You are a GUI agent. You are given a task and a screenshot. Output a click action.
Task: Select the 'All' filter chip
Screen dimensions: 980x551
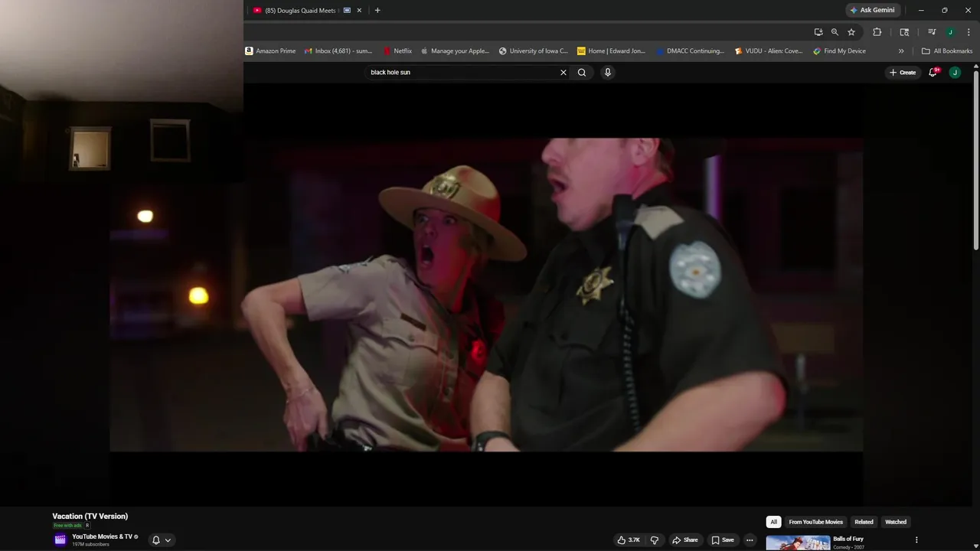[x=773, y=522]
